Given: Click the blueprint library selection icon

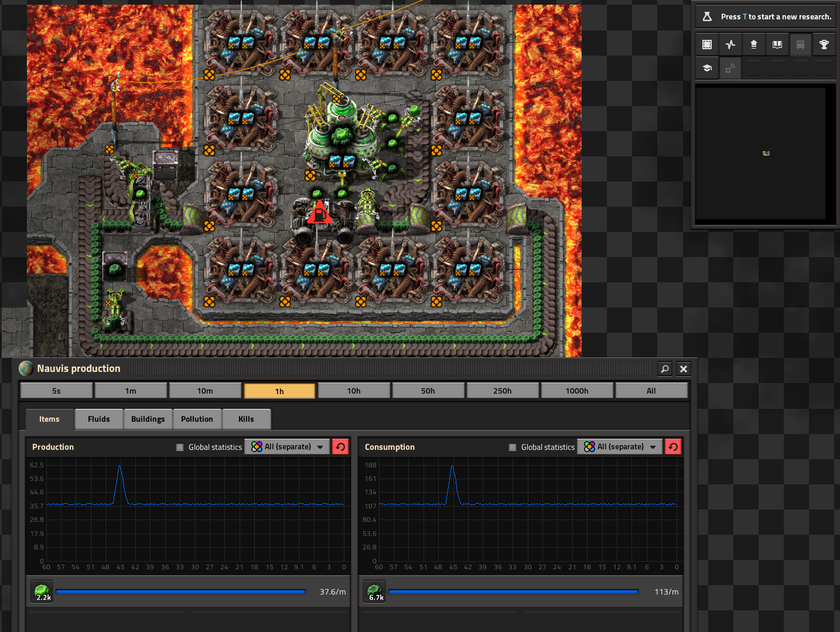Looking at the screenshot, I should 707,45.
